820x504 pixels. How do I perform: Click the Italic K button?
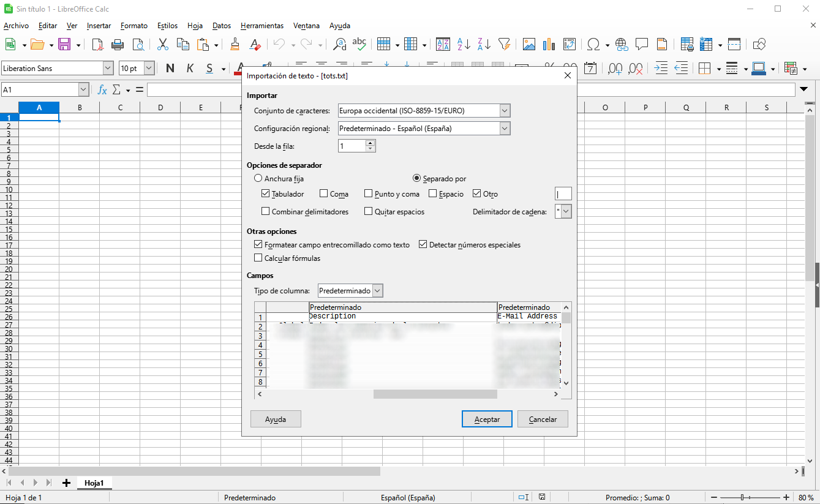[x=190, y=68]
